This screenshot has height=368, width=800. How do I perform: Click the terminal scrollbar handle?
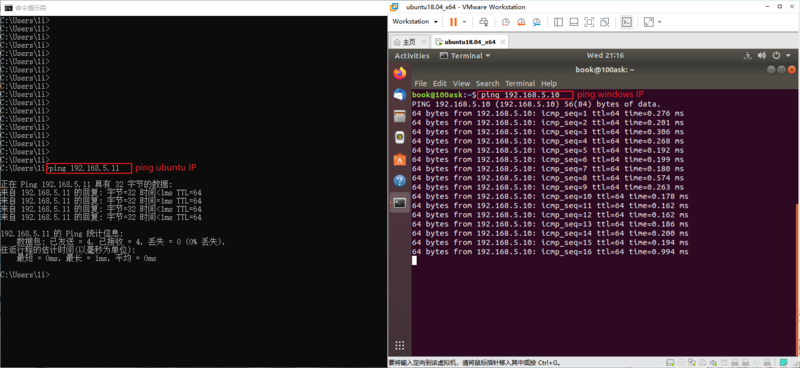pos(797,279)
